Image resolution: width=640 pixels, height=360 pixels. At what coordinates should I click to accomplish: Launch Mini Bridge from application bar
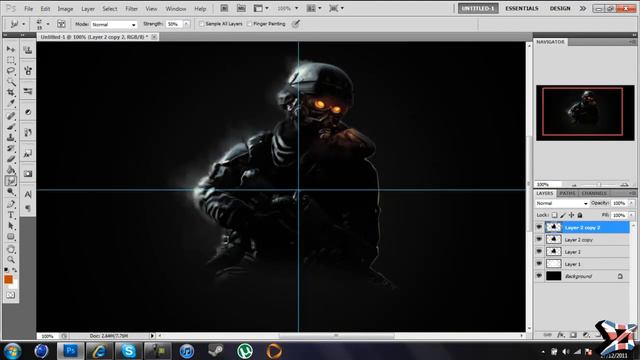click(241, 8)
